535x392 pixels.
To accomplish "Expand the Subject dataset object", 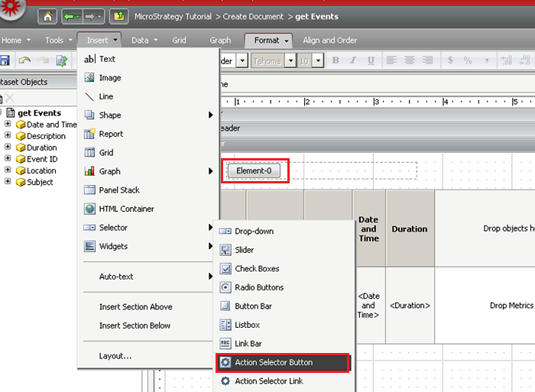I will point(8,181).
